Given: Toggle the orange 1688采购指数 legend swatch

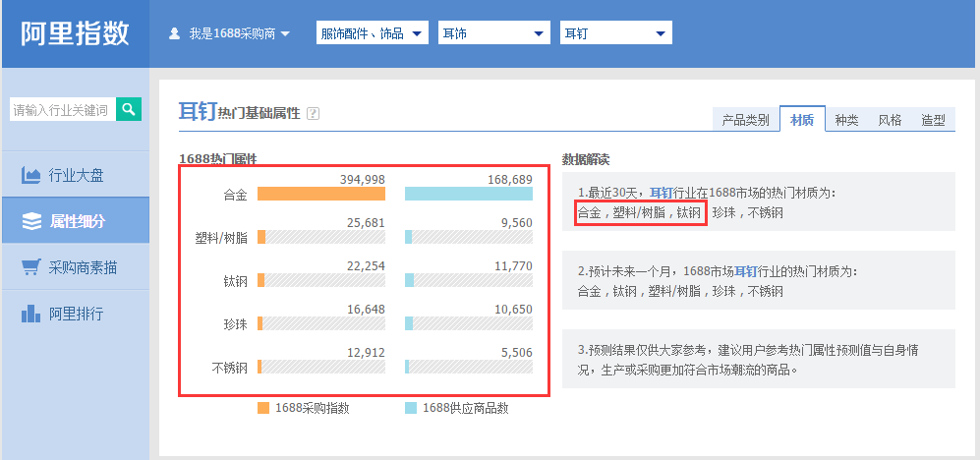Looking at the screenshot, I should tap(262, 407).
